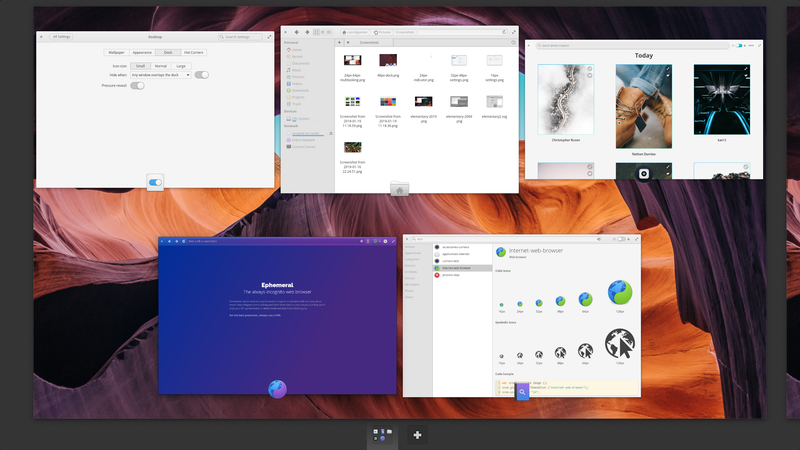The height and width of the screenshot is (450, 800).
Task: Open the Appearance tab in Desktop settings
Action: point(142,53)
